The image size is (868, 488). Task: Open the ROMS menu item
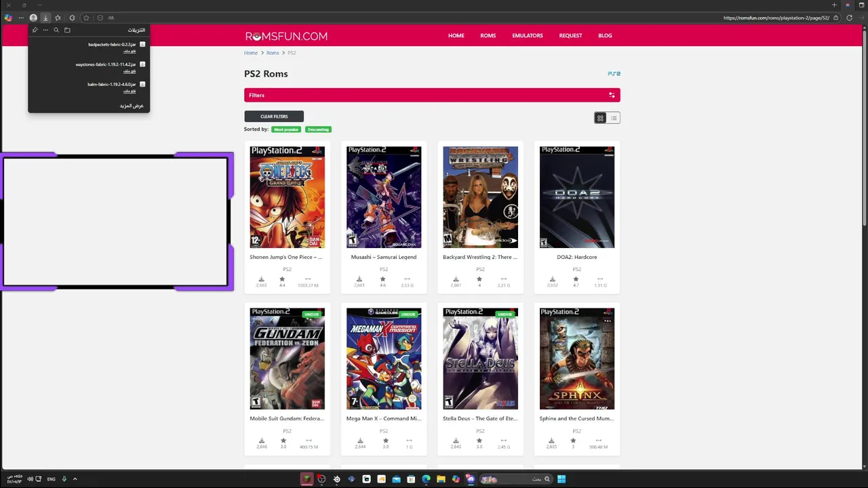tap(488, 36)
